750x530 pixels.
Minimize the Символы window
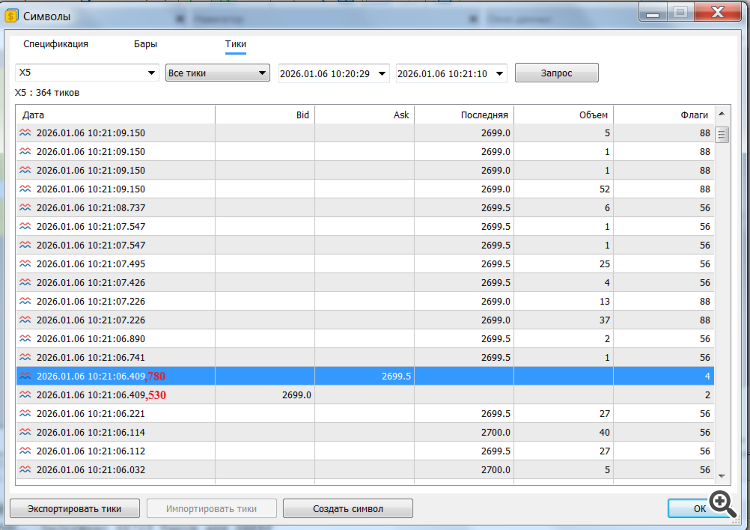653,12
